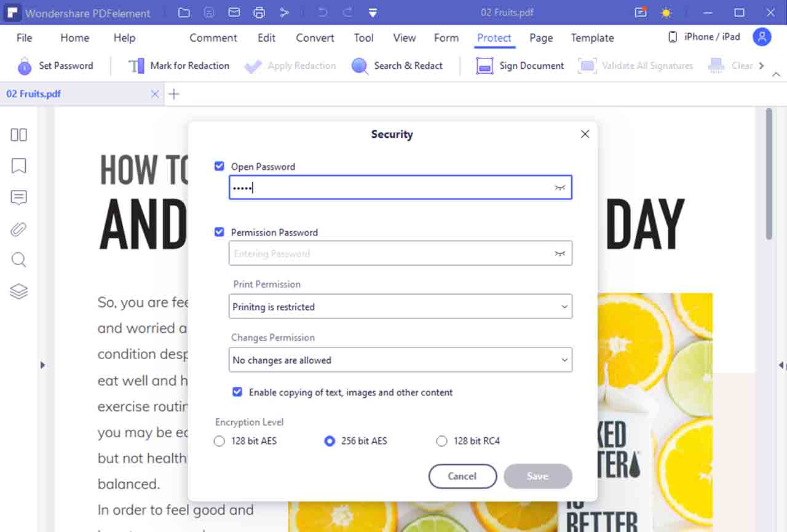Click the iPhone / iPad link
The height and width of the screenshot is (532, 787).
click(704, 37)
